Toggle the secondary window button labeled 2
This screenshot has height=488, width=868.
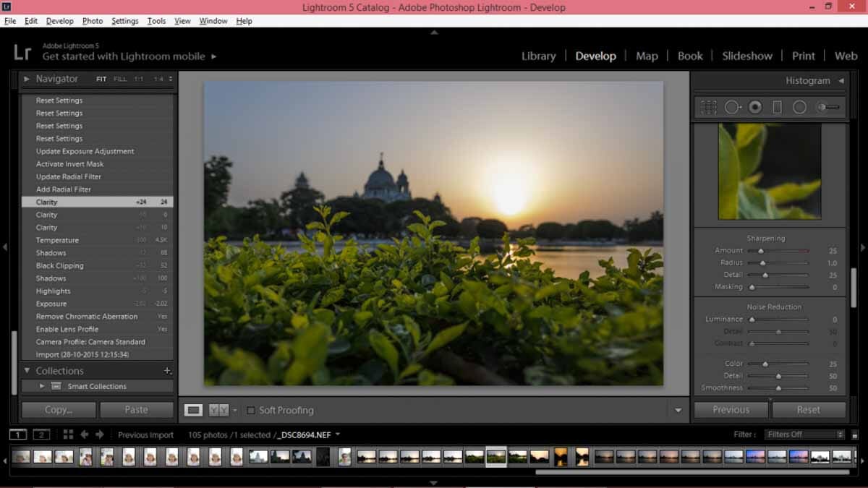pyautogui.click(x=41, y=435)
